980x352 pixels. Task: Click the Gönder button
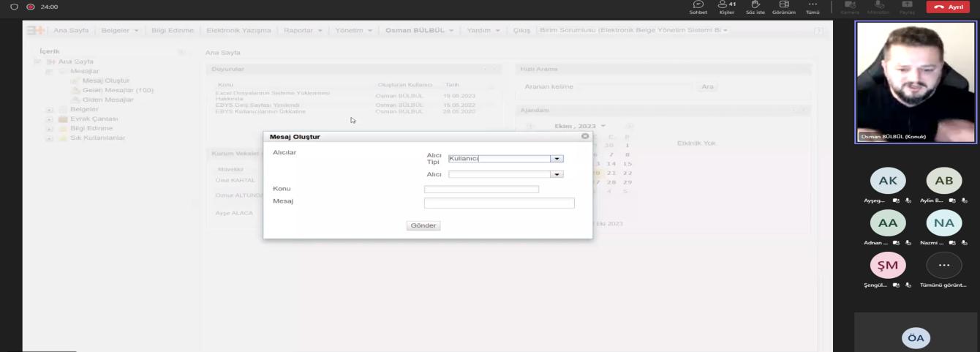423,225
